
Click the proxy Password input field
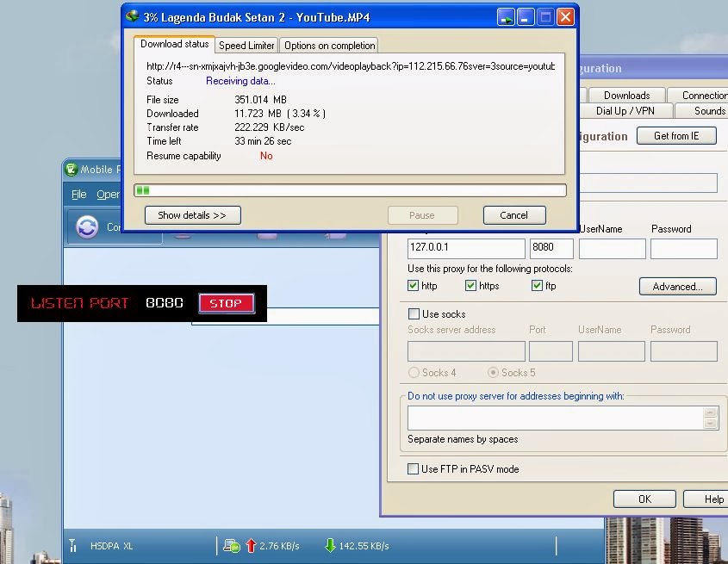pyautogui.click(x=683, y=248)
